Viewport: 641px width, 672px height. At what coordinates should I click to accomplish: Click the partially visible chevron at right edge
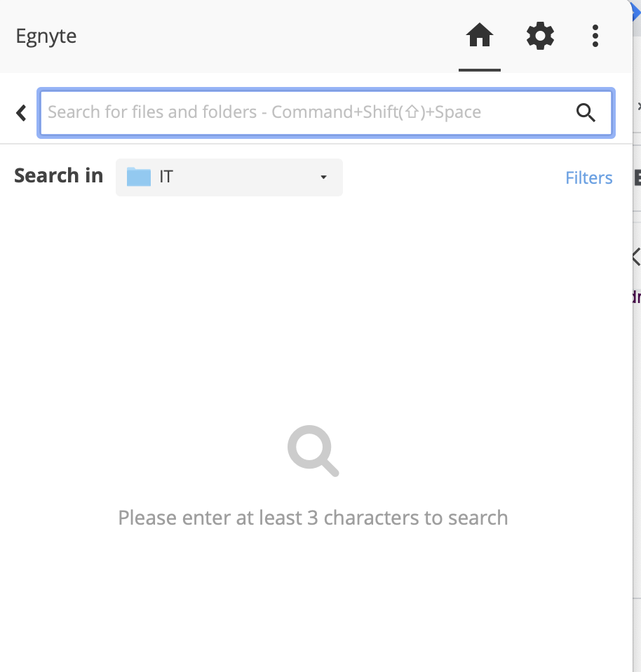tap(635, 257)
